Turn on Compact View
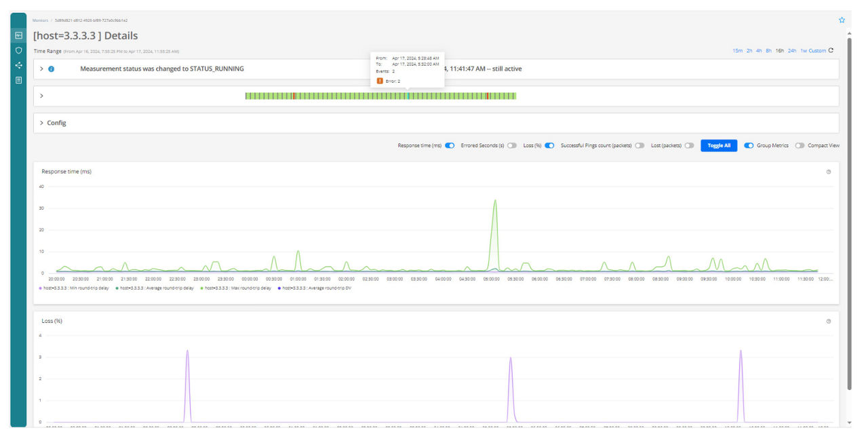 point(800,145)
